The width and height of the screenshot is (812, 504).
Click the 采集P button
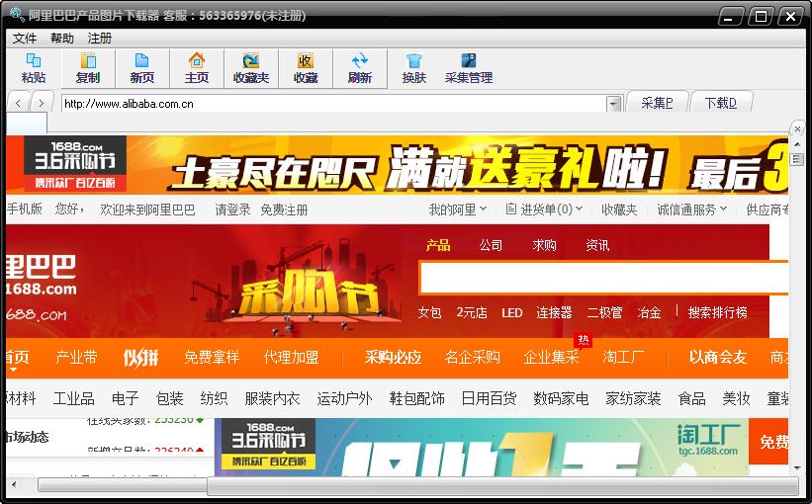click(657, 103)
